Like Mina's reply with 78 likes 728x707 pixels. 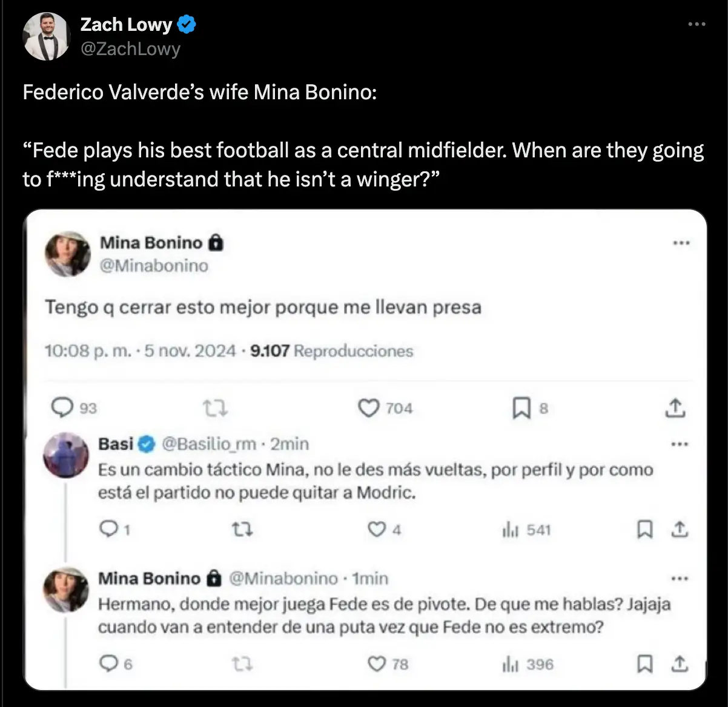pos(377,664)
